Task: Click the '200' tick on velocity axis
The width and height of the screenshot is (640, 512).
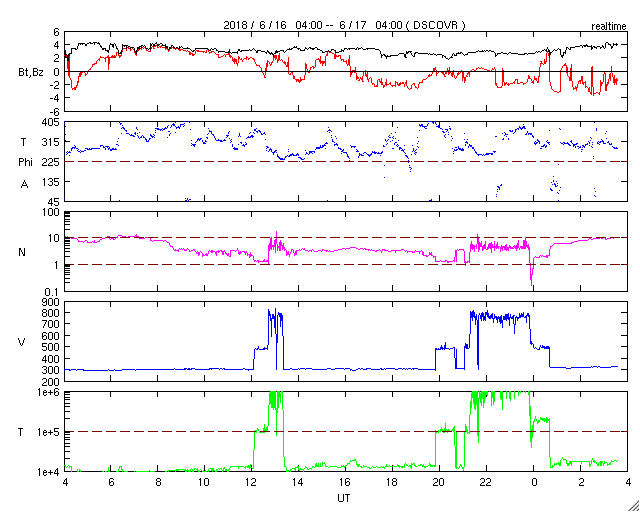Action: coord(52,382)
